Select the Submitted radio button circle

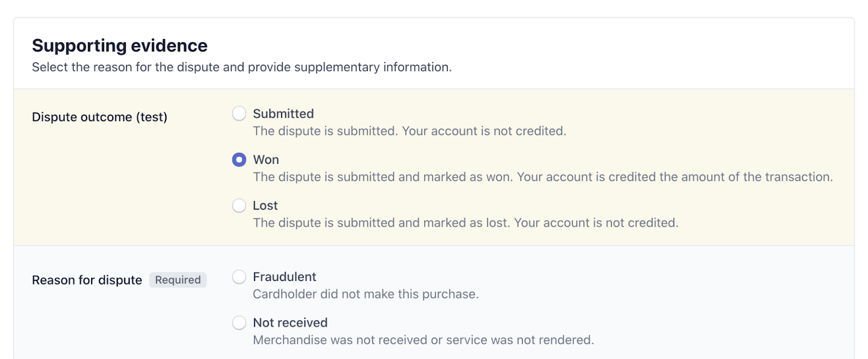coord(239,114)
